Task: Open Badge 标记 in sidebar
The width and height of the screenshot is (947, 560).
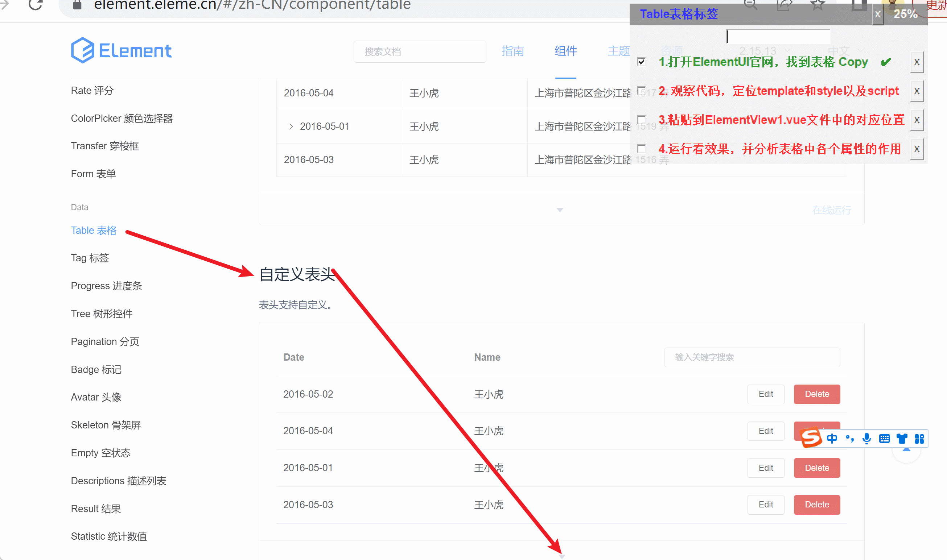Action: coord(96,369)
